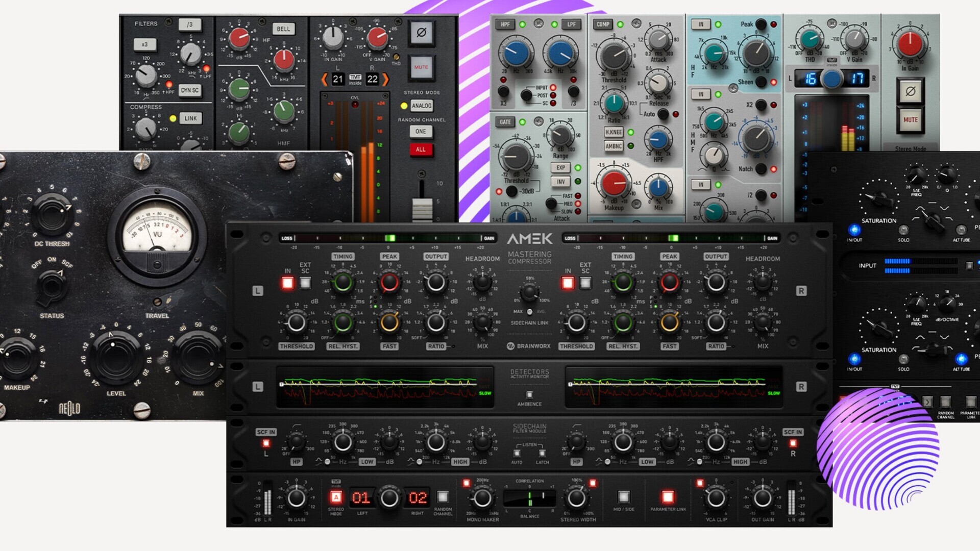Click the Auto release push button
Viewport: 980px width, 551px height.
[x=663, y=114]
